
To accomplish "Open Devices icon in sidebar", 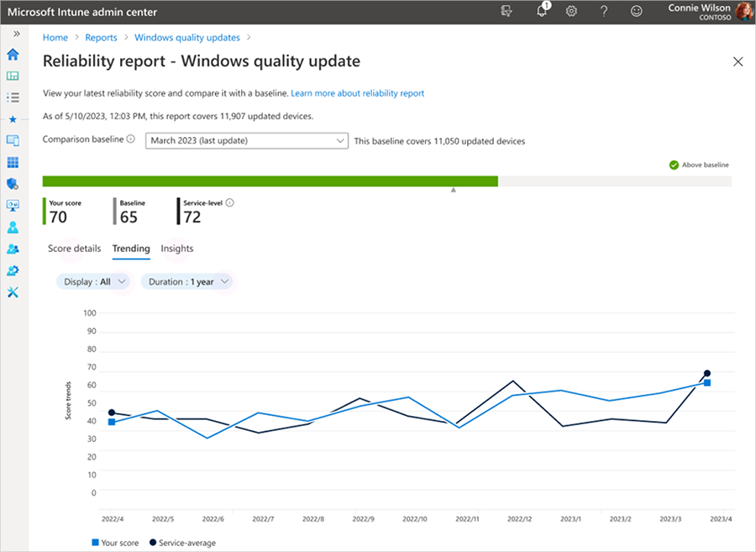I will pyautogui.click(x=13, y=140).
